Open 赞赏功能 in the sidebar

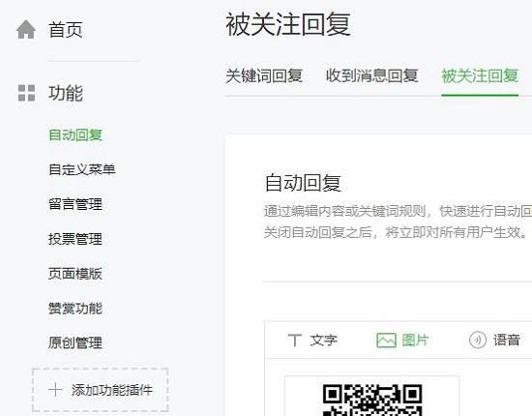click(x=75, y=308)
